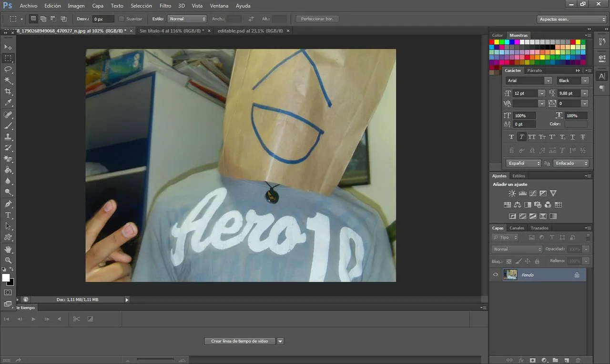This screenshot has width=610, height=364.
Task: Select the Eyedropper tool
Action: [x=8, y=102]
